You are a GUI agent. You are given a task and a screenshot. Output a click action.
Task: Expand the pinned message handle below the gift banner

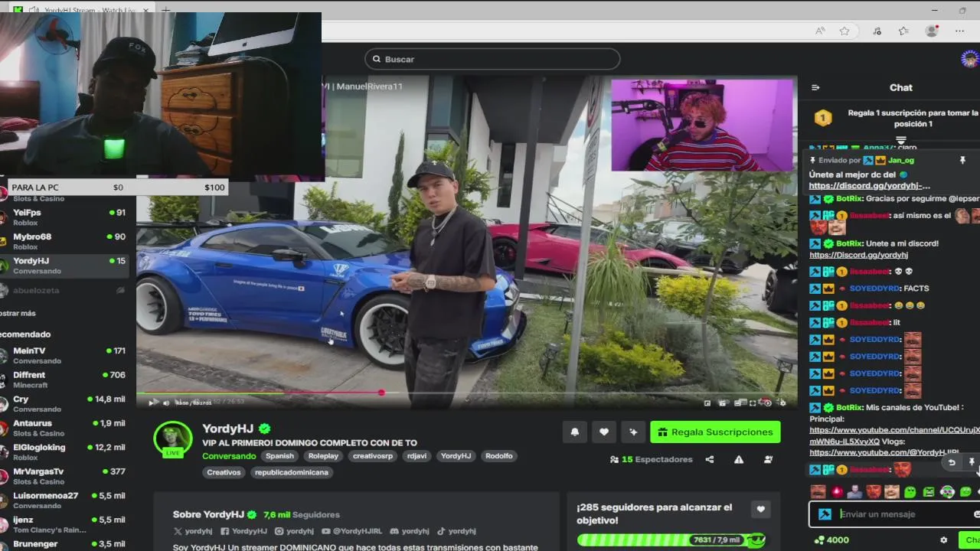901,140
